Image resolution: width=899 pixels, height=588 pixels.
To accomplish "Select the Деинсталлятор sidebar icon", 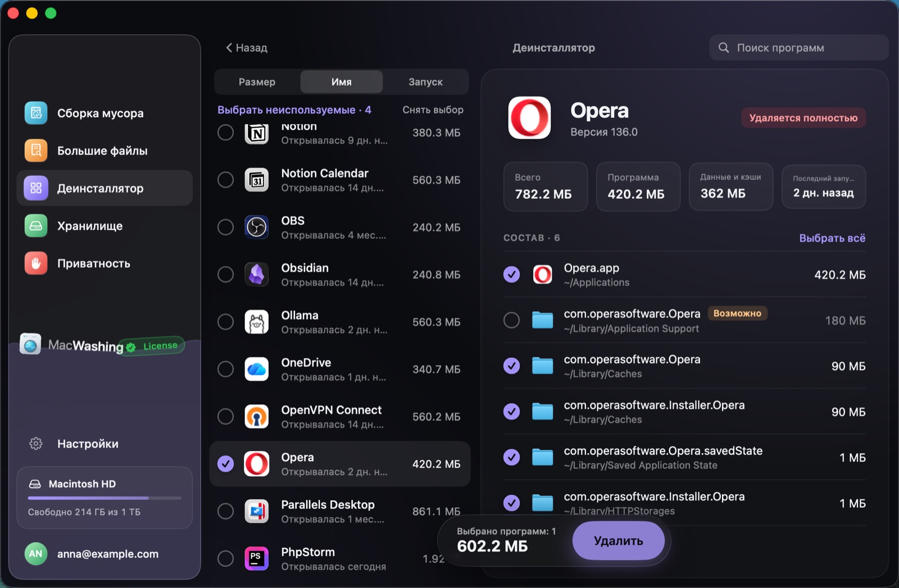I will 36,188.
